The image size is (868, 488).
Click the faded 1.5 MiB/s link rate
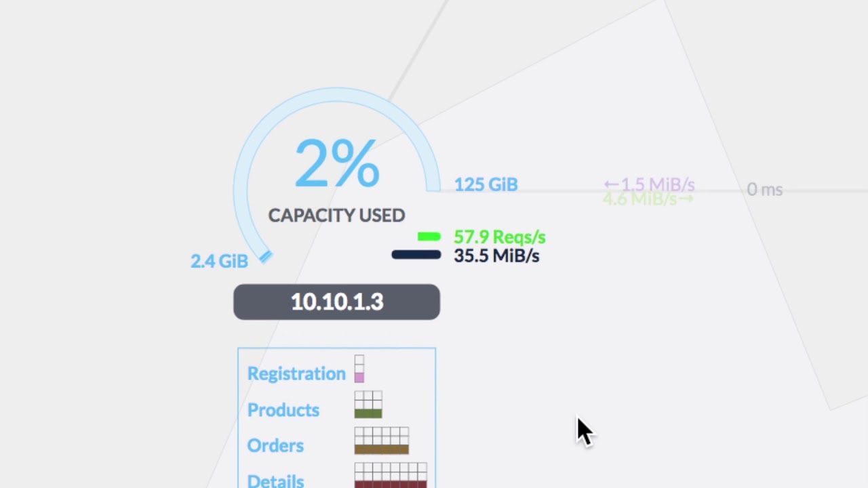coord(649,184)
